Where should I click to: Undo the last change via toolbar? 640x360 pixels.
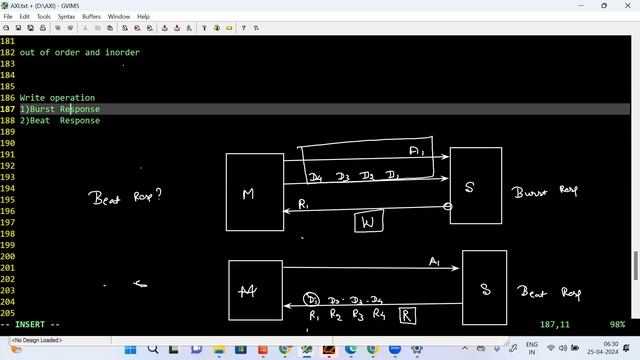(x=58, y=28)
